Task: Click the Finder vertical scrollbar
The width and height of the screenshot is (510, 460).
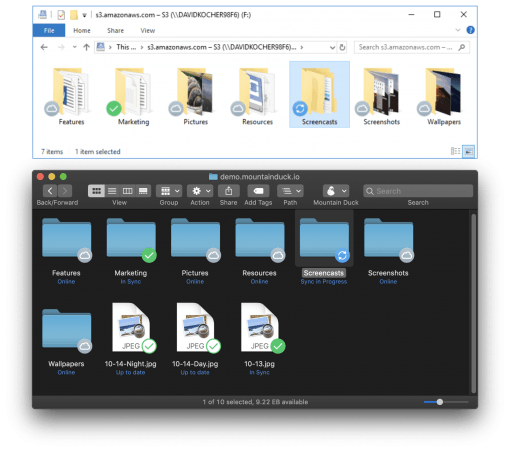Action: [473, 303]
